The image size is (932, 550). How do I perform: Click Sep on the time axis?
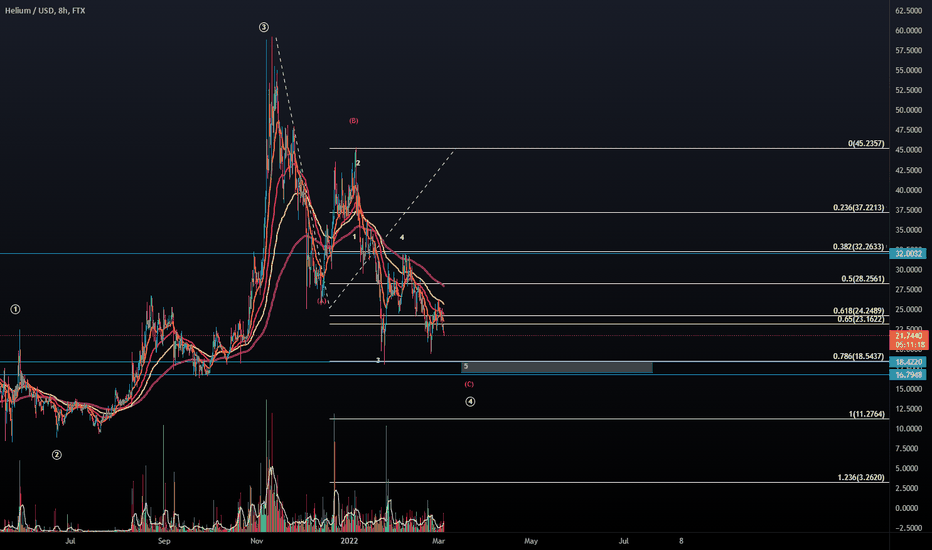coord(164,541)
